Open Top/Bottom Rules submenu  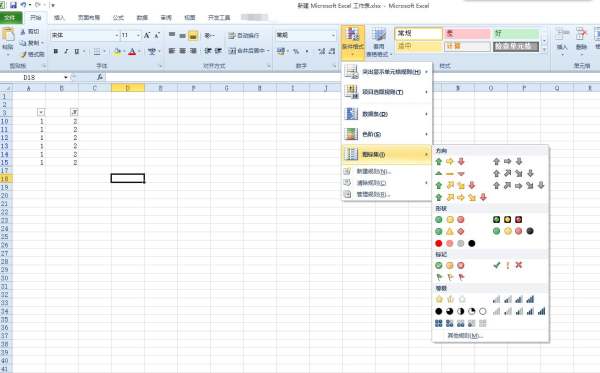(386, 92)
